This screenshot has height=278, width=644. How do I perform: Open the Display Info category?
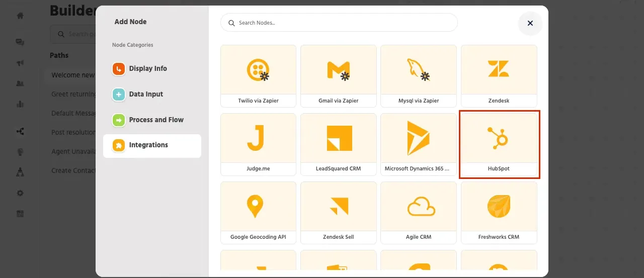152,69
